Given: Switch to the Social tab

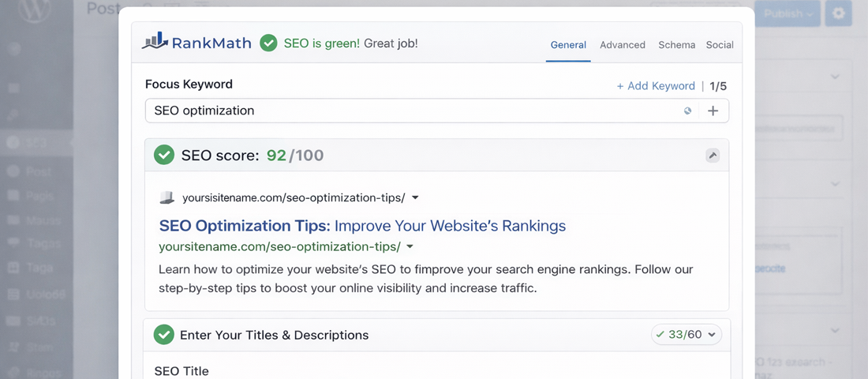Looking at the screenshot, I should (x=720, y=45).
